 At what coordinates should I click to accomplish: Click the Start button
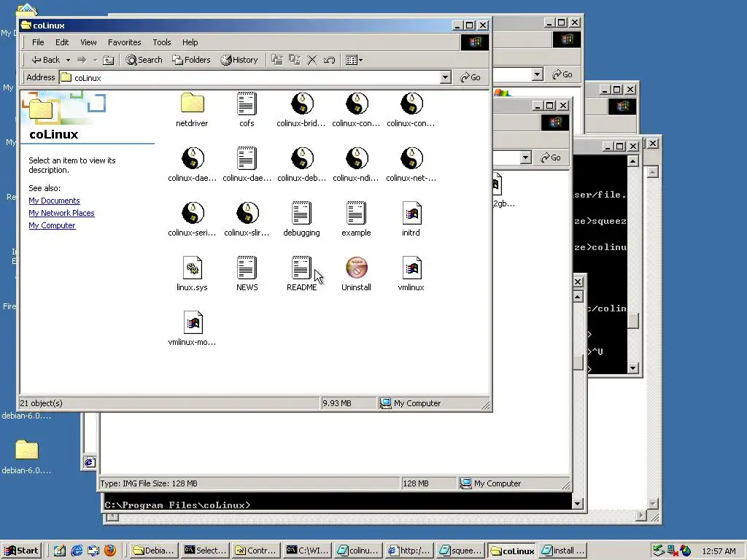click(21, 551)
